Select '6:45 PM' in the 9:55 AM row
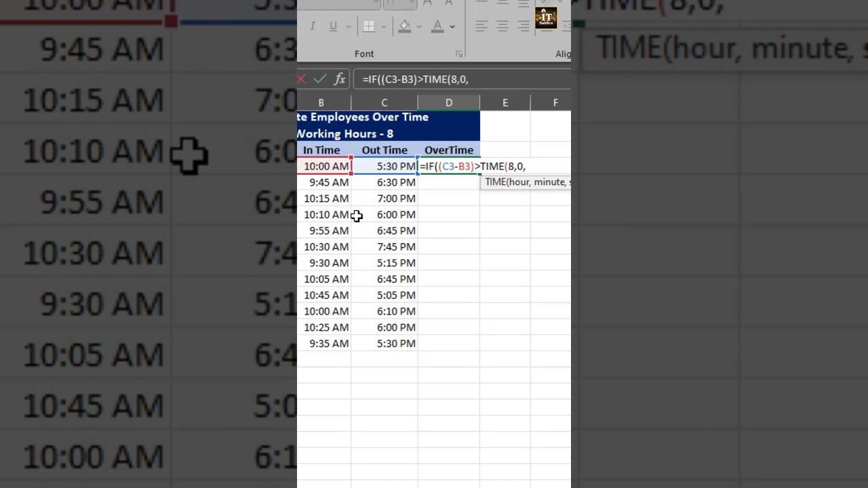The height and width of the screenshot is (488, 868). click(384, 230)
